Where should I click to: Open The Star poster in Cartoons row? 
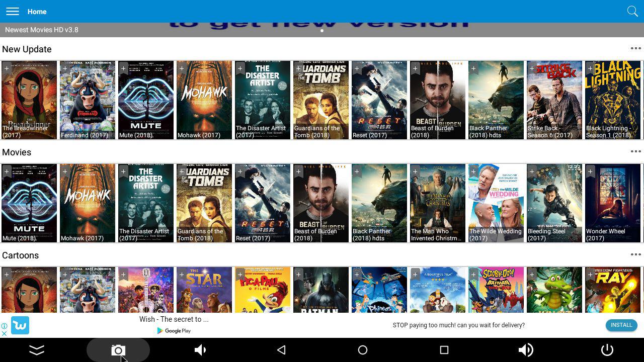(204, 290)
